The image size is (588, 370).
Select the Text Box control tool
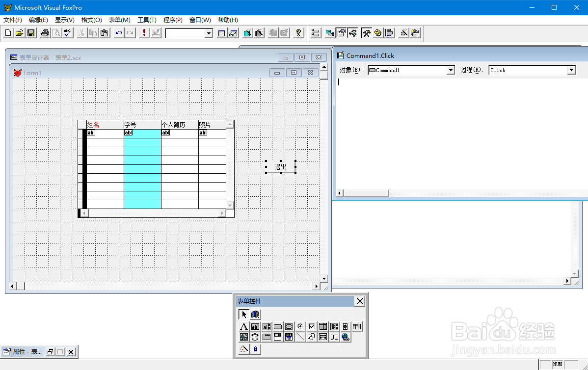[x=255, y=326]
